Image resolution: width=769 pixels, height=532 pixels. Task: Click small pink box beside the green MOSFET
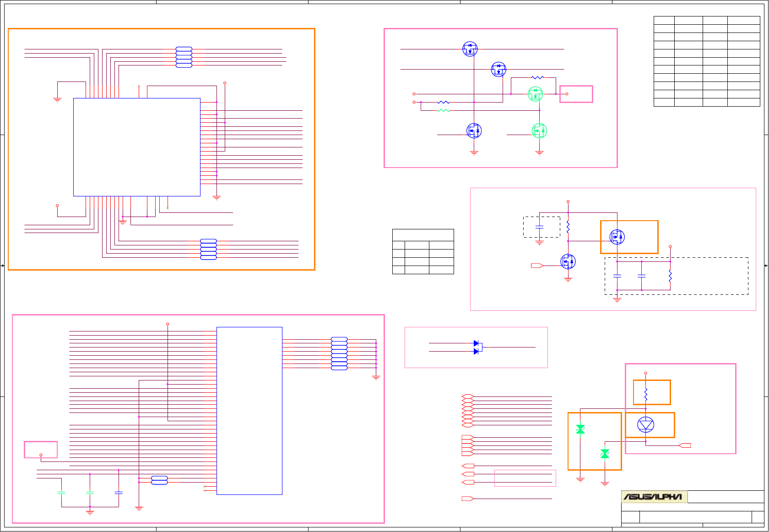pos(576,94)
